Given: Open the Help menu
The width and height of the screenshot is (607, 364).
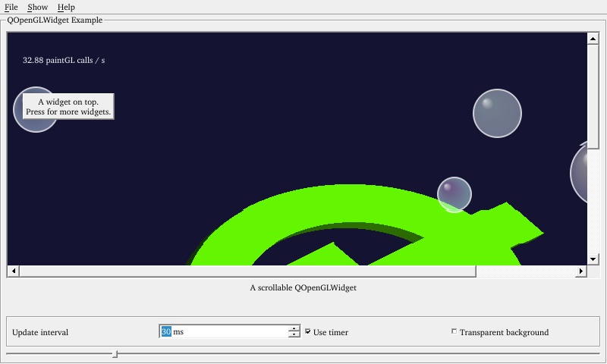Looking at the screenshot, I should tap(66, 7).
